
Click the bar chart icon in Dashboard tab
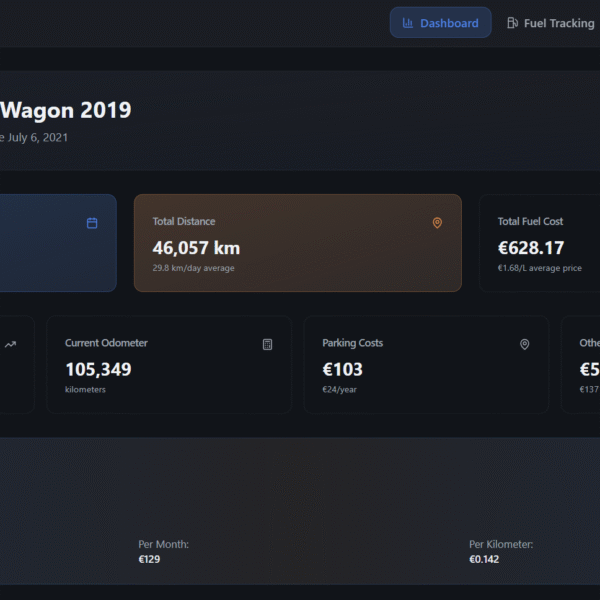[x=408, y=23]
